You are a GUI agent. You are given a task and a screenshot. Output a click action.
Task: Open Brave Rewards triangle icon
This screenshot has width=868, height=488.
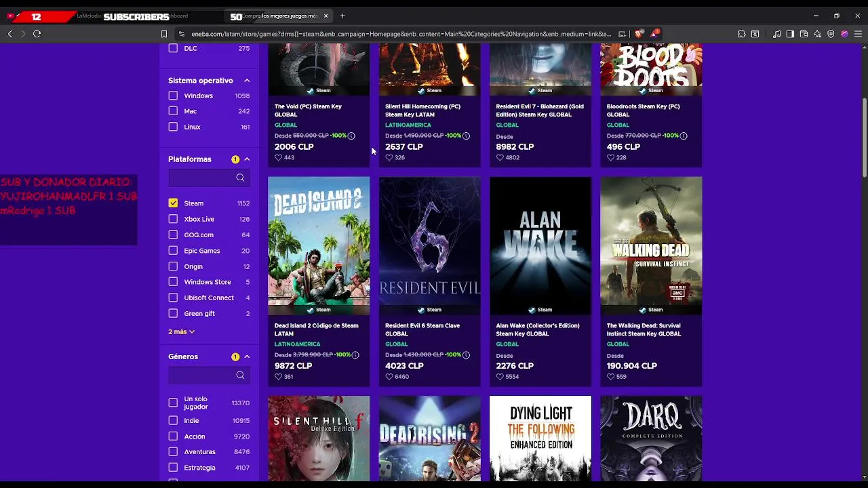pos(654,34)
